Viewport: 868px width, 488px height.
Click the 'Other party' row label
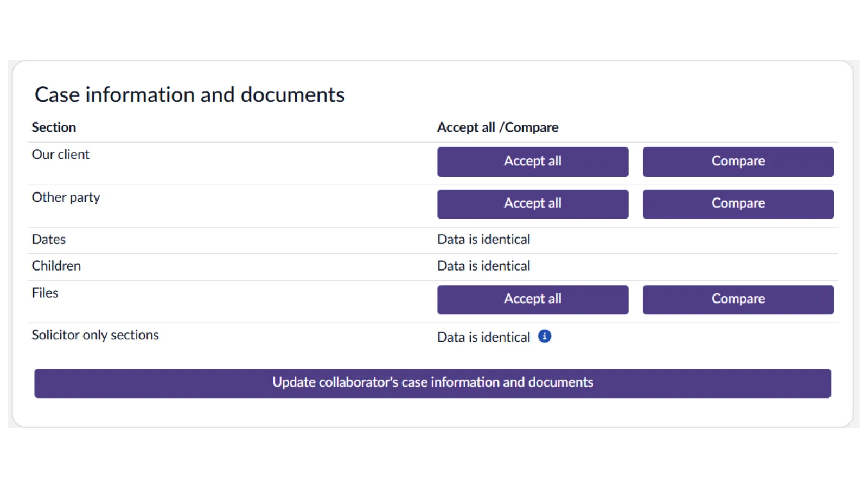pos(66,197)
